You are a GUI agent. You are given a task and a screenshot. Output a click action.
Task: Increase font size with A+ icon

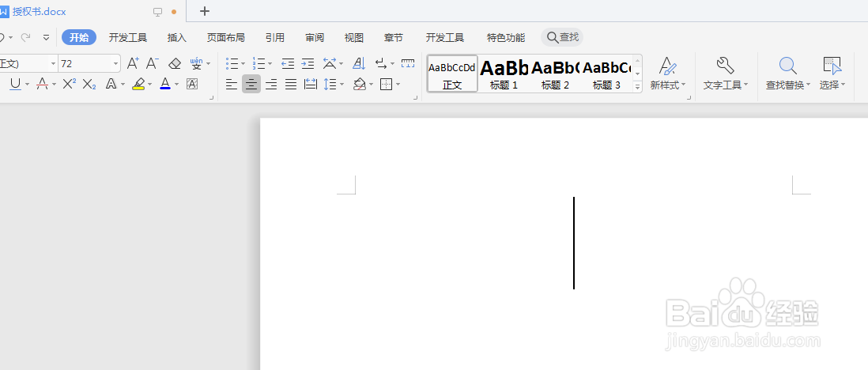tap(133, 64)
